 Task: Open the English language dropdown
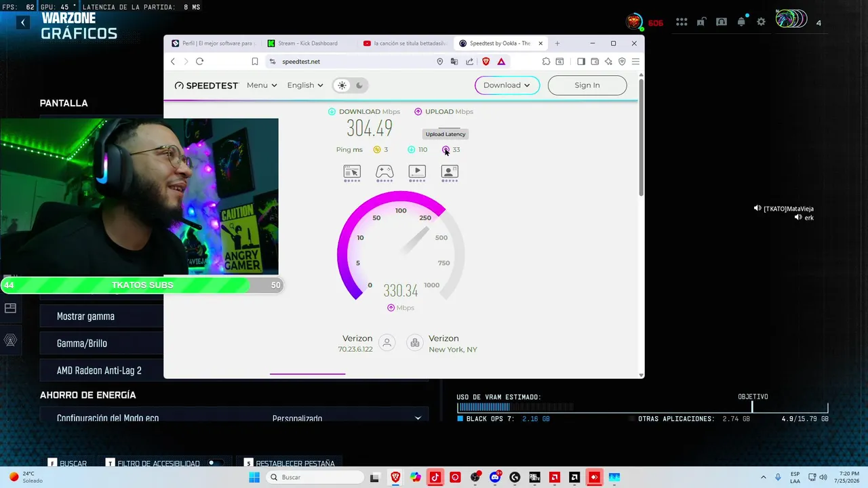pos(304,85)
